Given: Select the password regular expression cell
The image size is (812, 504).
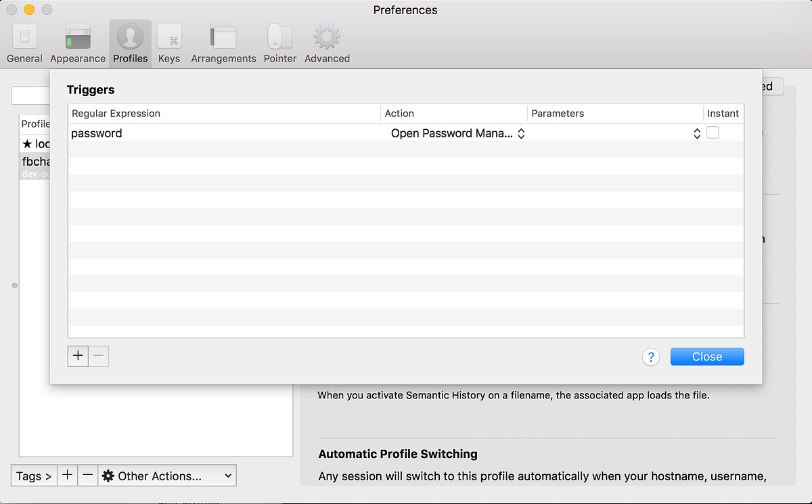Looking at the screenshot, I should [203, 134].
